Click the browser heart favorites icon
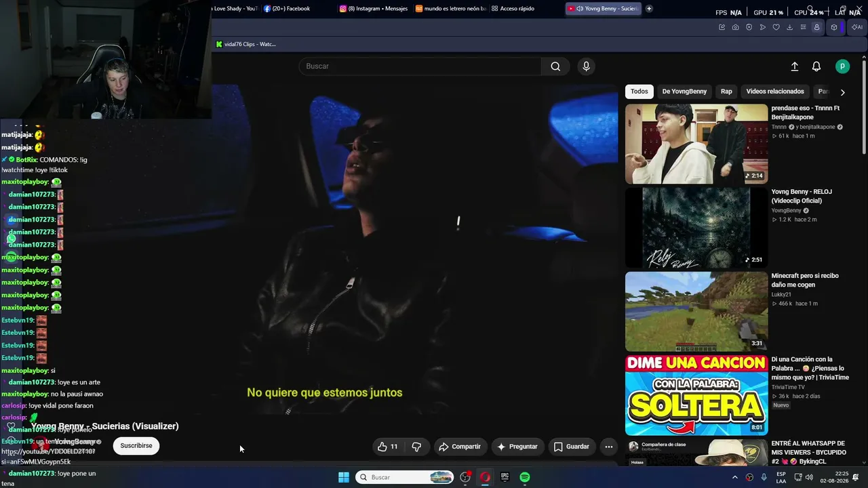 (776, 27)
